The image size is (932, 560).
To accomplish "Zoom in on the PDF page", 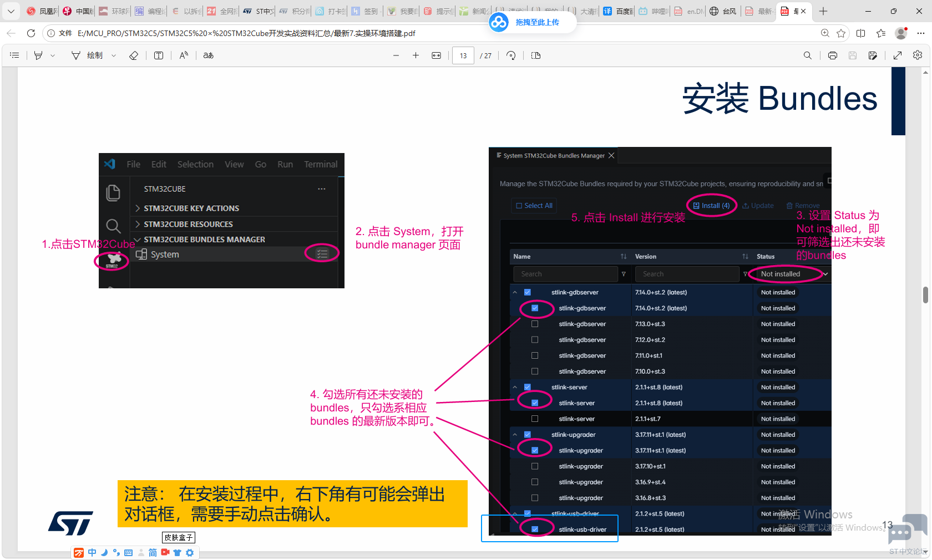I will [416, 55].
